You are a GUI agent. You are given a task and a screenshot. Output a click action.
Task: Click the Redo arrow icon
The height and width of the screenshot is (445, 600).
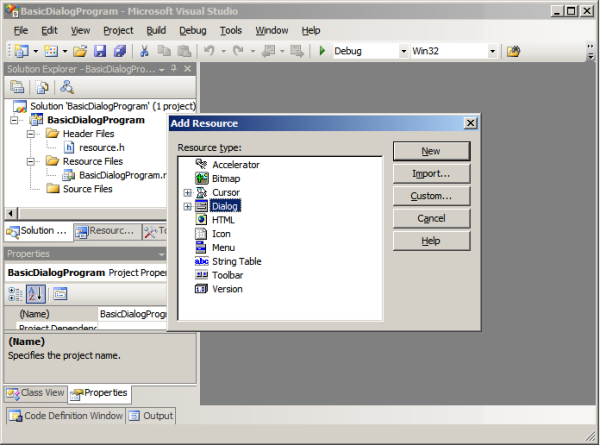click(x=238, y=51)
